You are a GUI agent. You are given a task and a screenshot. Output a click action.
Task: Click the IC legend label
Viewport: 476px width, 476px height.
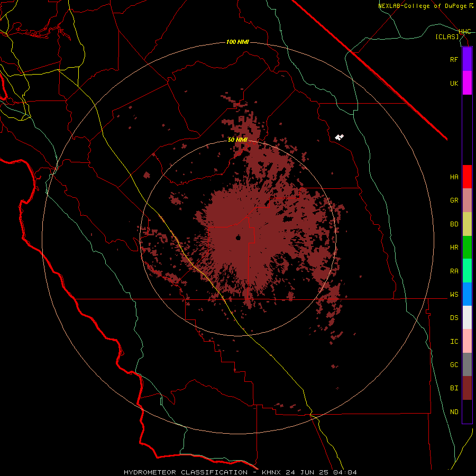coord(454,342)
